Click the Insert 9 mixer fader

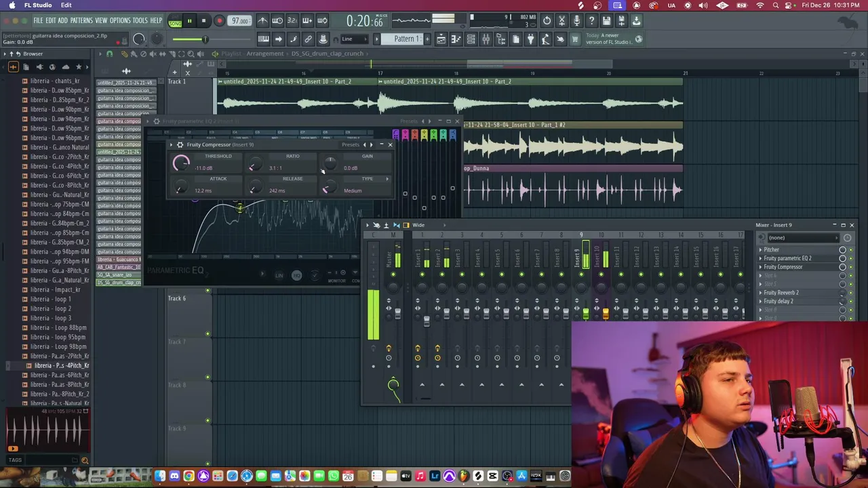(x=585, y=312)
